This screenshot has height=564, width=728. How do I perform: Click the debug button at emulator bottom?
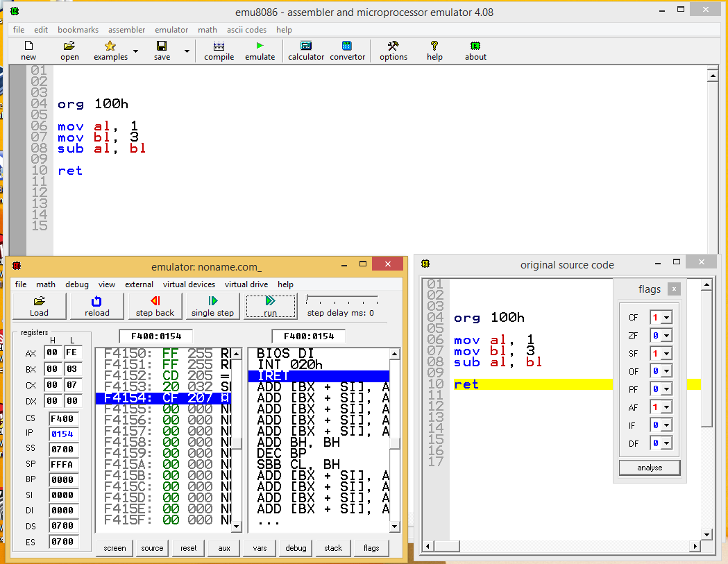(296, 548)
